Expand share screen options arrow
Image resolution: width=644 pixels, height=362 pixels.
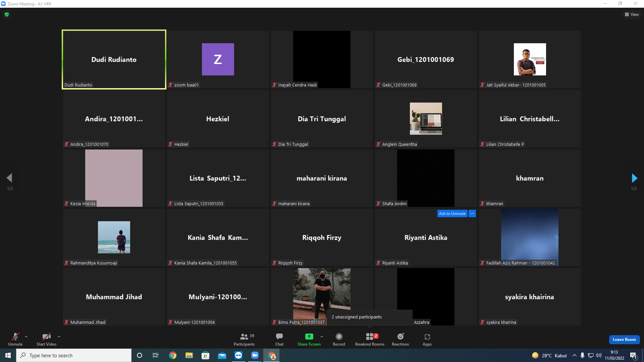click(x=322, y=337)
